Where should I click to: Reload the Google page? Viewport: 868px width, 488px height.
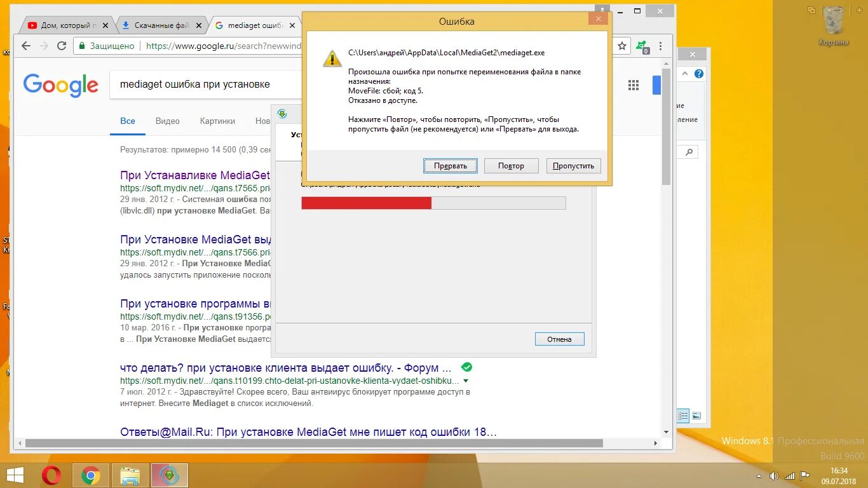(62, 46)
